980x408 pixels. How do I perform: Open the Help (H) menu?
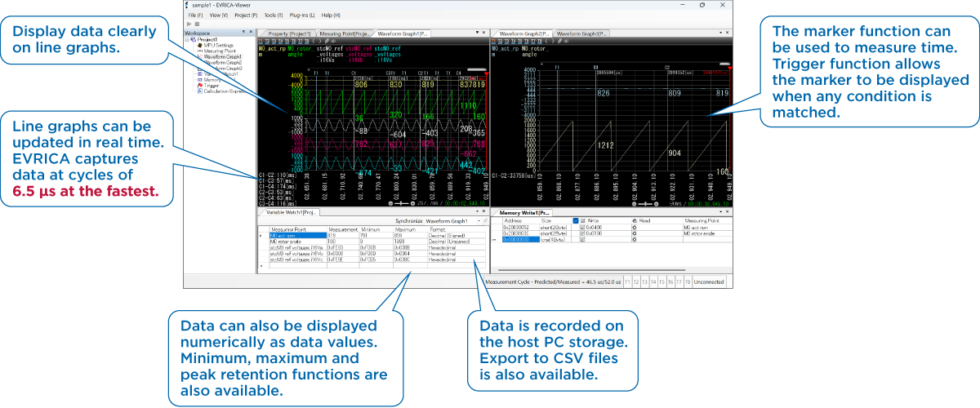click(331, 16)
